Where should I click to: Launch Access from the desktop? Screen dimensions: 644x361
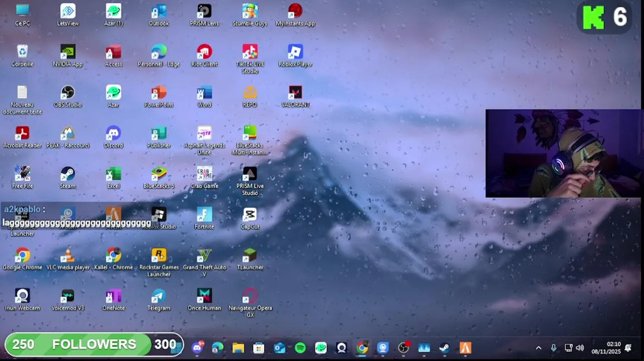pyautogui.click(x=113, y=55)
